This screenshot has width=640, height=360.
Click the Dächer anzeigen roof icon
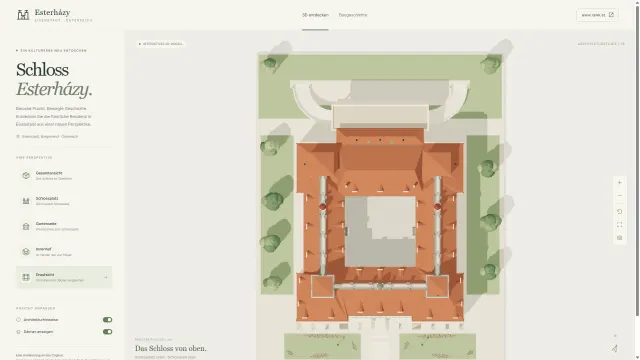(x=18, y=332)
